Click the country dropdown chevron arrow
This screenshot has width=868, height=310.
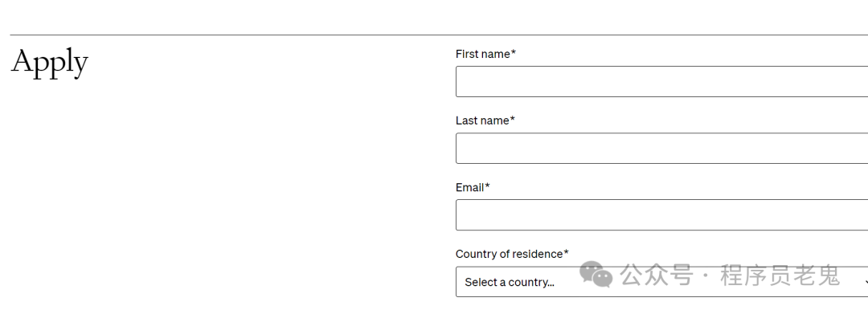tap(866, 283)
